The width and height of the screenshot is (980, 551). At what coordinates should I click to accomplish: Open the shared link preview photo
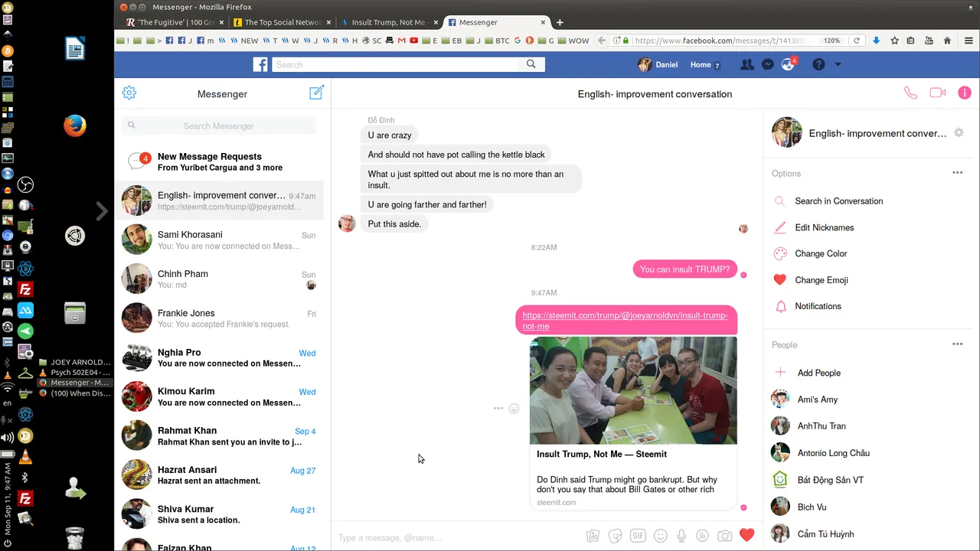pos(633,390)
